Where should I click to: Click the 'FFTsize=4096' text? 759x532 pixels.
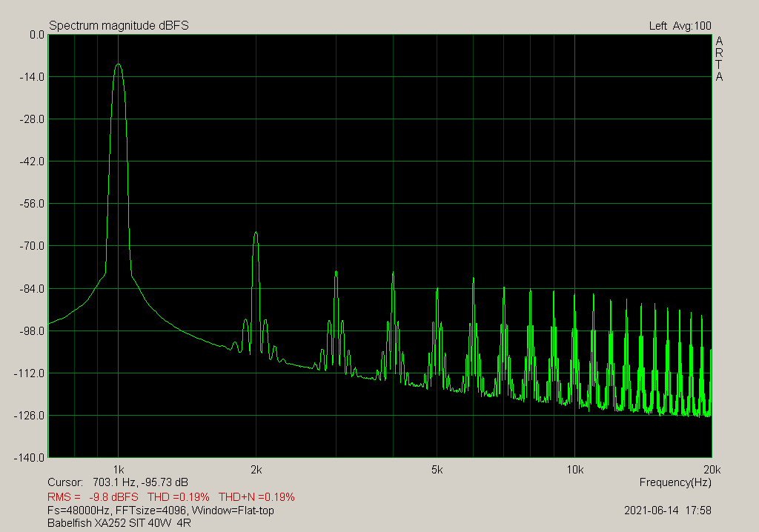coord(153,511)
